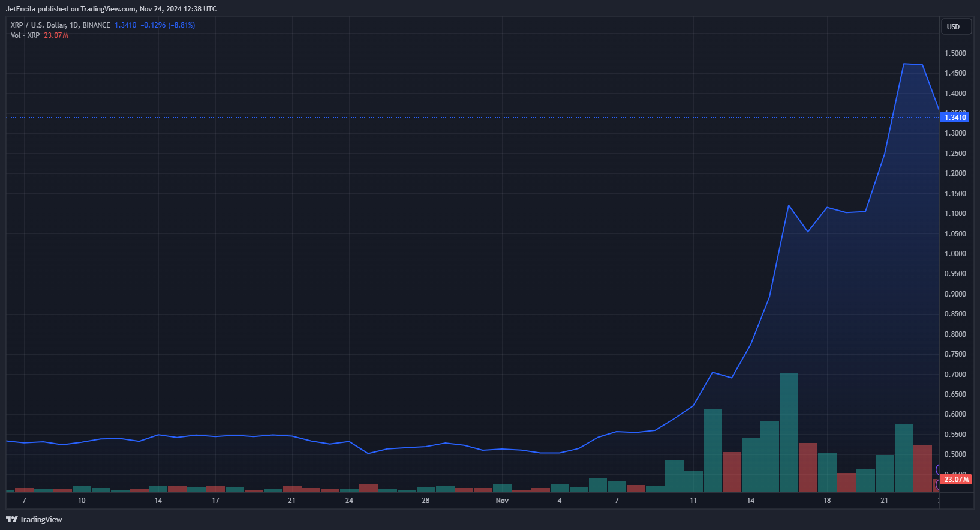This screenshot has height=530, width=980.
Task: Click the 1.5000 level on price scale
Action: click(955, 53)
